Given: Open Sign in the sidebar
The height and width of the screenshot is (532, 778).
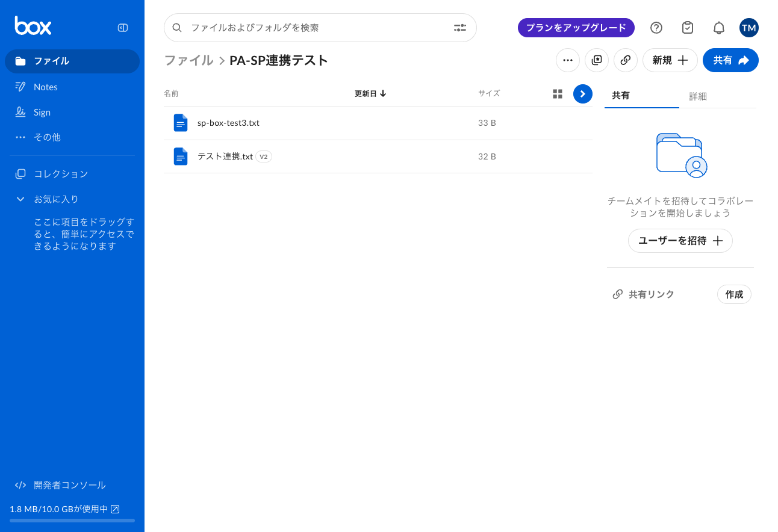Looking at the screenshot, I should point(72,112).
